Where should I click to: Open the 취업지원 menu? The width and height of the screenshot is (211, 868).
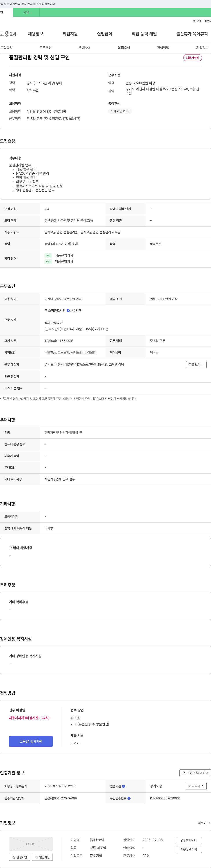pyautogui.click(x=70, y=34)
